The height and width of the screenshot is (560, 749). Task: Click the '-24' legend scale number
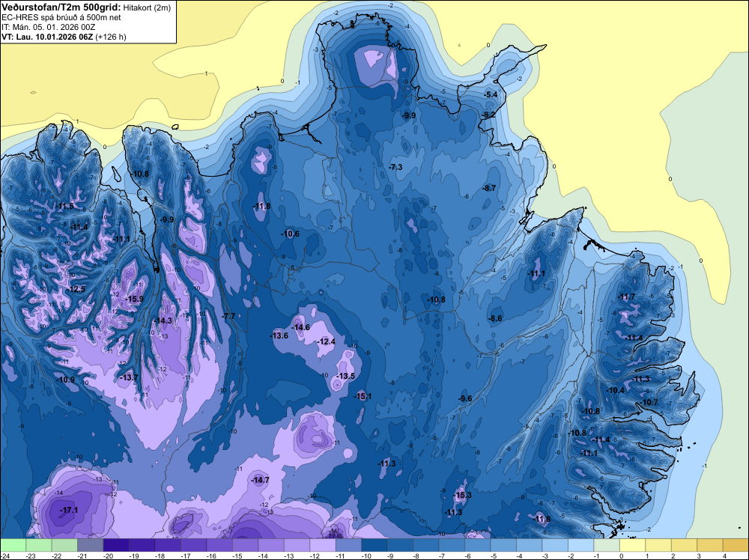coord(4,556)
